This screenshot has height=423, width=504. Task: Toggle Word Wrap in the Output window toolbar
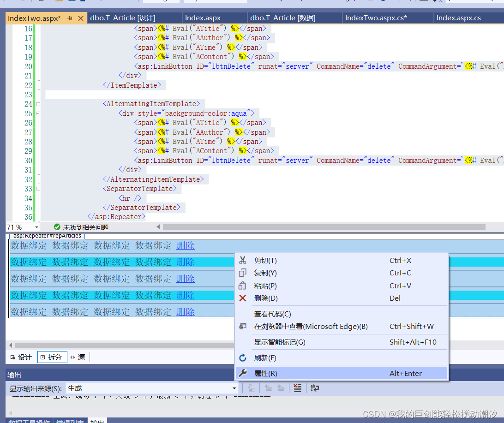(316, 388)
